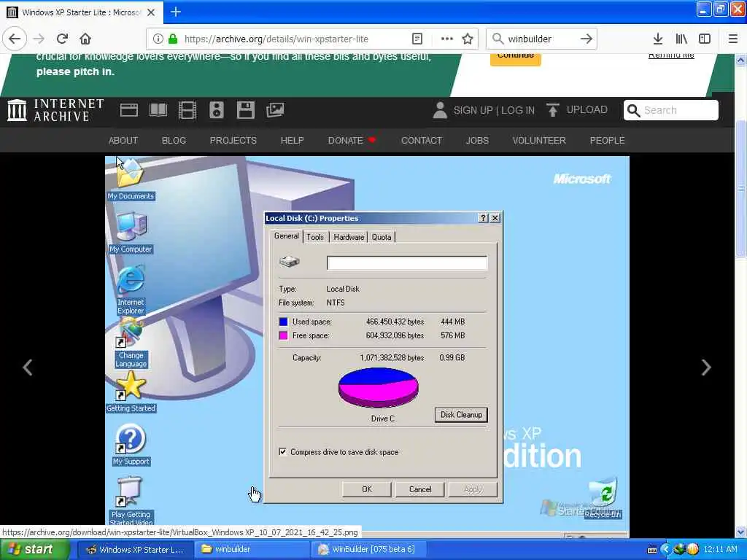Open the ABOUT menu item
Image resolution: width=747 pixels, height=560 pixels.
(x=123, y=141)
